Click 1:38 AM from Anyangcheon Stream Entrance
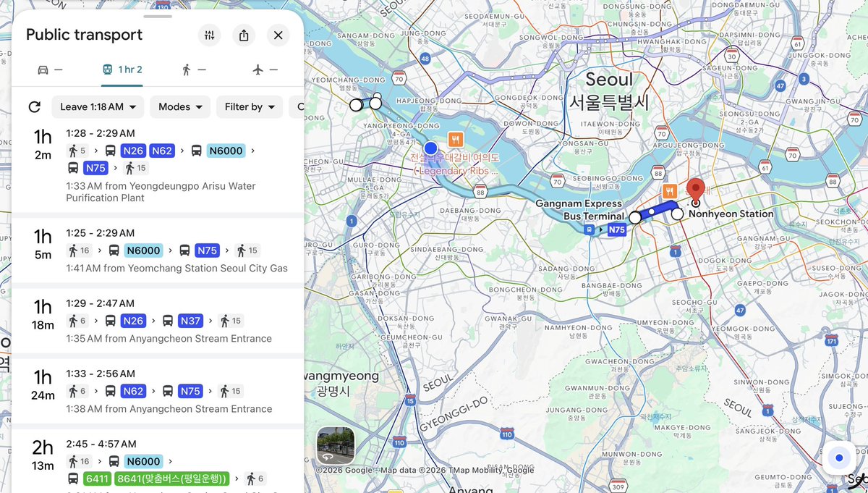 169,409
